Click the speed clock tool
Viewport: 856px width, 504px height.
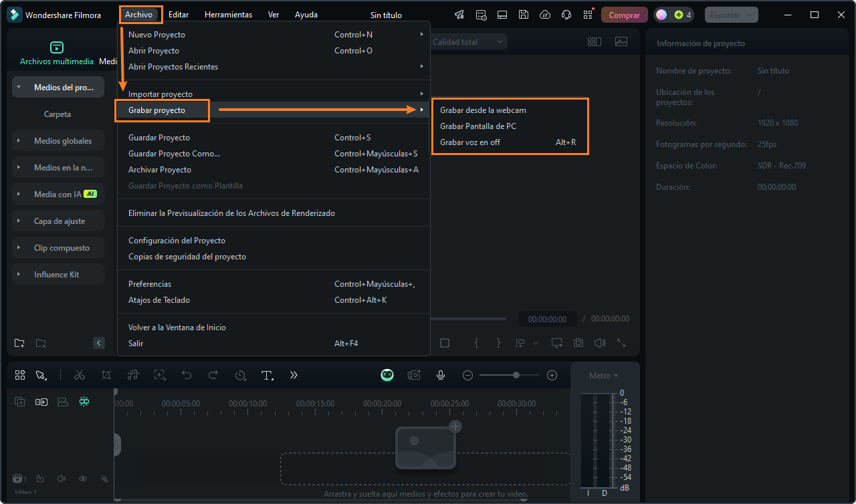[241, 375]
